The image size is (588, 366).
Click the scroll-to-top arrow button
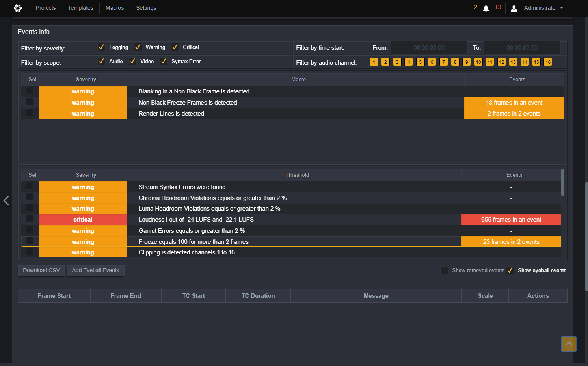[569, 344]
